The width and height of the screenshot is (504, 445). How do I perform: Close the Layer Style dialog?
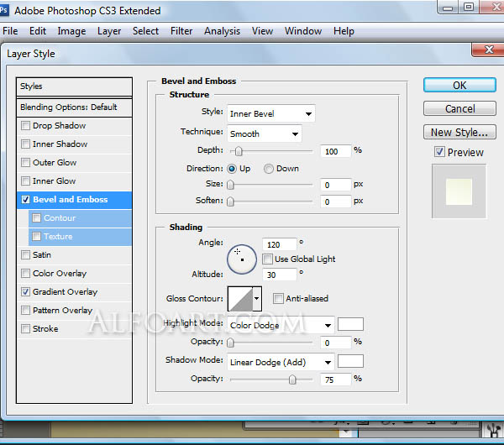[x=489, y=50]
